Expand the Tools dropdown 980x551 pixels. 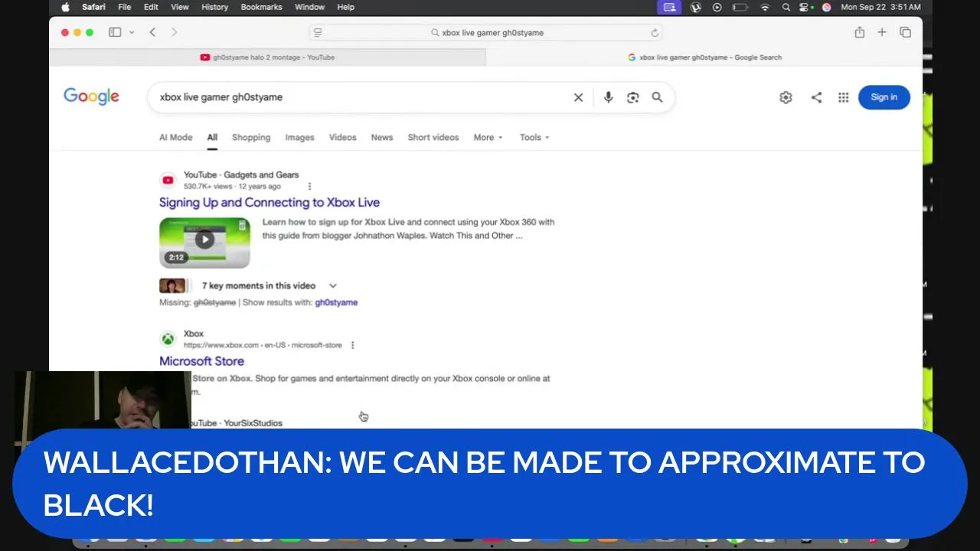point(534,137)
